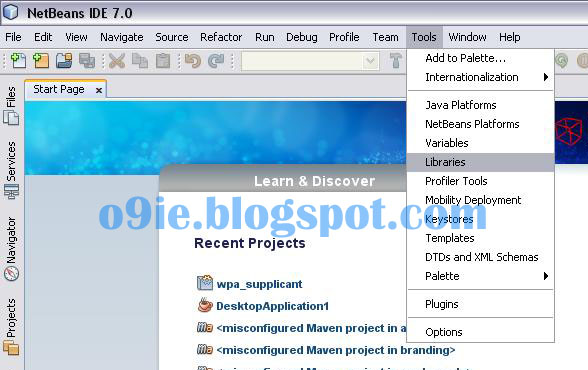
Task: Open the Window menu
Action: [x=467, y=37]
